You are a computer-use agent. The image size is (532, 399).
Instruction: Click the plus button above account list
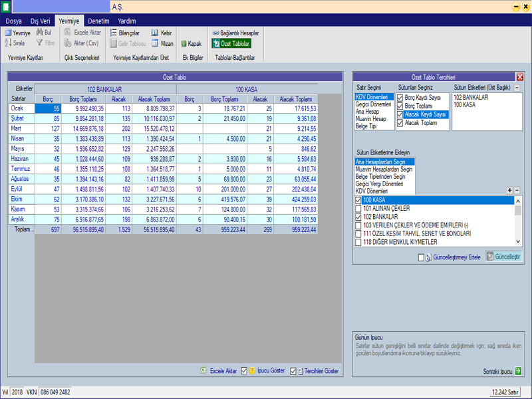pyautogui.click(x=509, y=190)
